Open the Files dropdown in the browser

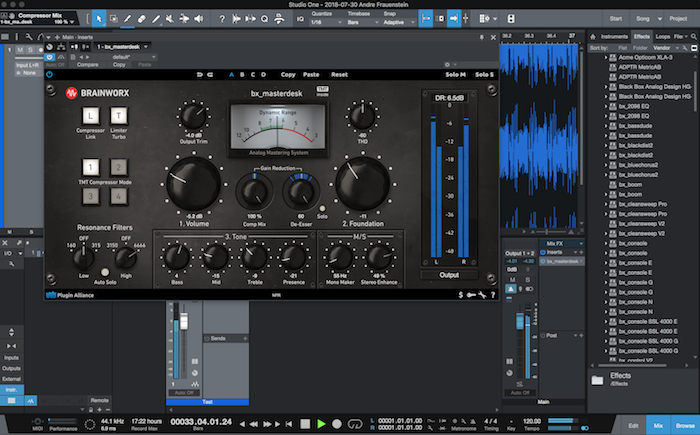coord(680,37)
